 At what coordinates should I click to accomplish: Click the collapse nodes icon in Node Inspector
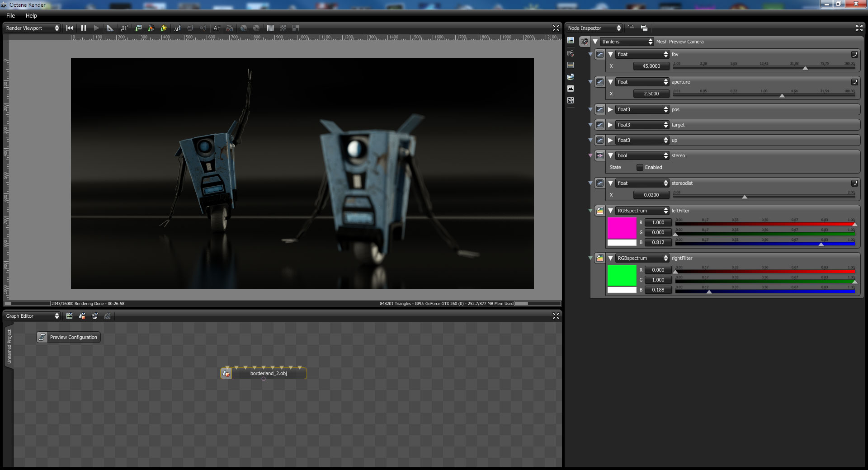pyautogui.click(x=632, y=28)
